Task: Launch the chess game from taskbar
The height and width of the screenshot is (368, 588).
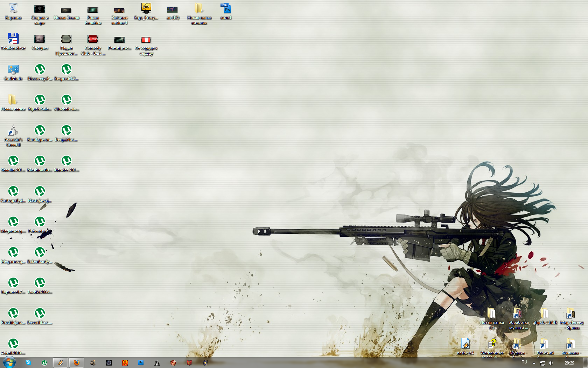Action: tap(157, 363)
